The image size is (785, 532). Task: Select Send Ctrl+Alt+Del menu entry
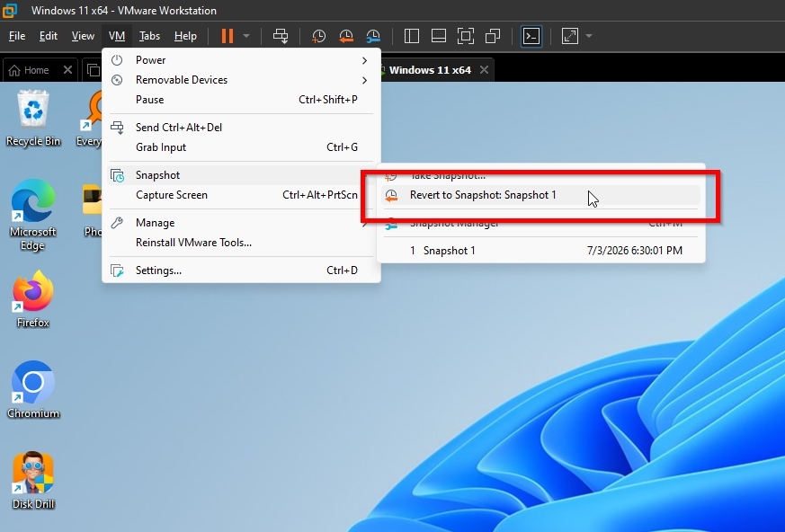pos(241,128)
